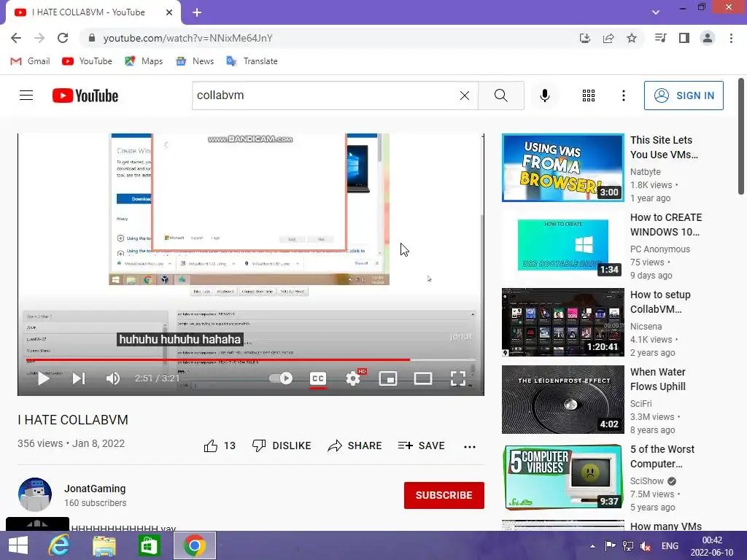The width and height of the screenshot is (747, 560).
Task: Open the Chrome profile avatar
Action: pos(708,38)
